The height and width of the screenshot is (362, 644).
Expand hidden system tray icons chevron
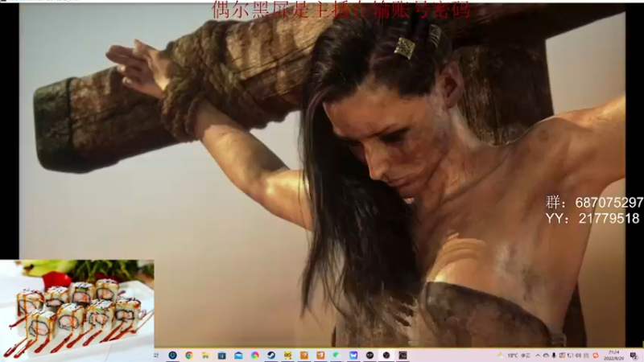[538, 356]
